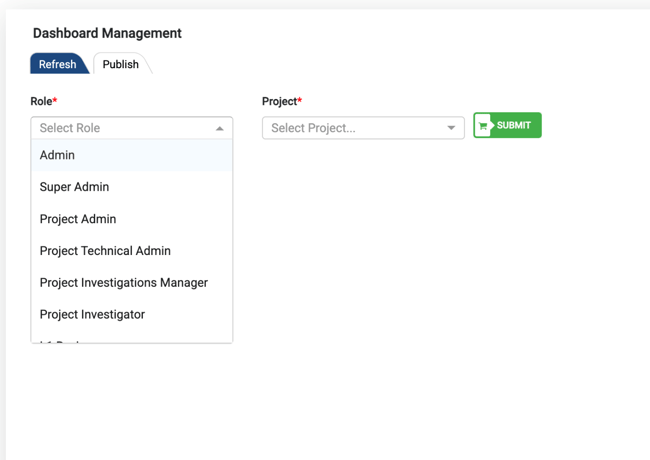The image size is (650, 460).
Task: Click the red asterisk beside Project
Action: click(300, 100)
